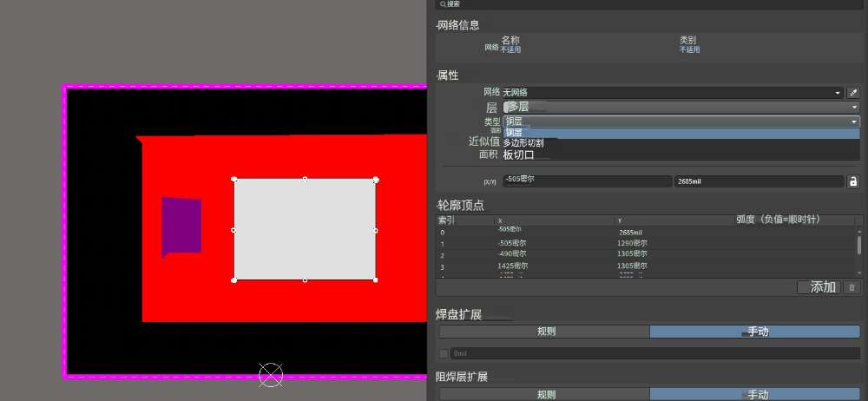This screenshot has width=868, height=401.
Task: Click index 0 in the vertex table
Action: (x=443, y=232)
